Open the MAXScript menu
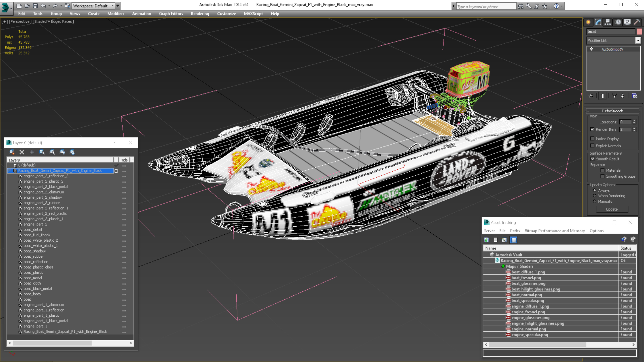Viewport: 644px width, 362px height. point(253,14)
